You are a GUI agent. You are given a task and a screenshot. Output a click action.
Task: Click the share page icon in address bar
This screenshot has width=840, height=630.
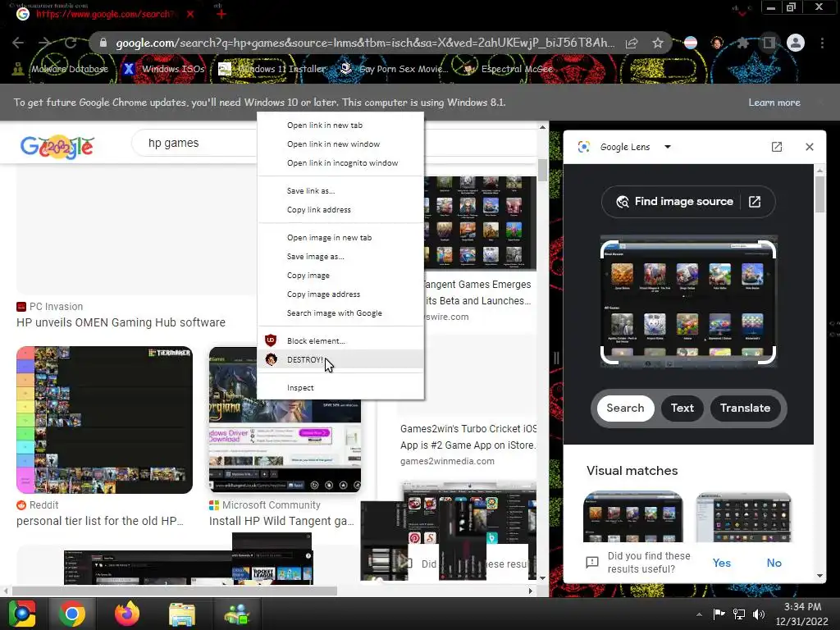coord(632,43)
